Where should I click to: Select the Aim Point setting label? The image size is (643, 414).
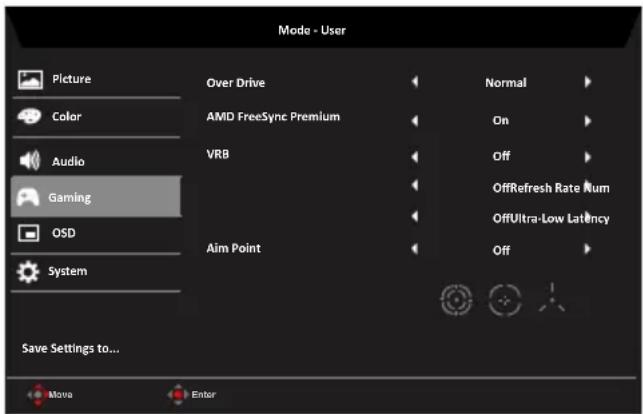pyautogui.click(x=233, y=248)
